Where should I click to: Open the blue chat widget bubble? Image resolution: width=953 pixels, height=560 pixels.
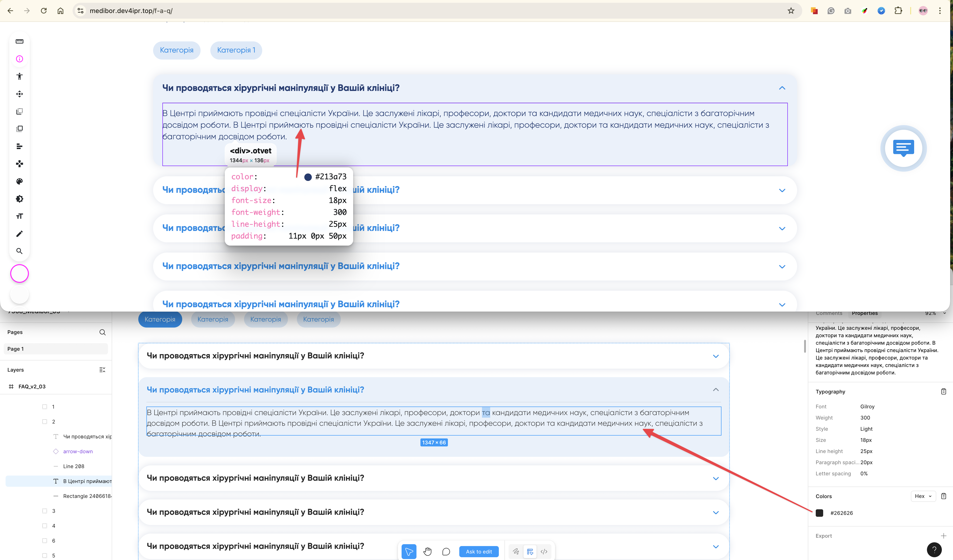point(903,148)
